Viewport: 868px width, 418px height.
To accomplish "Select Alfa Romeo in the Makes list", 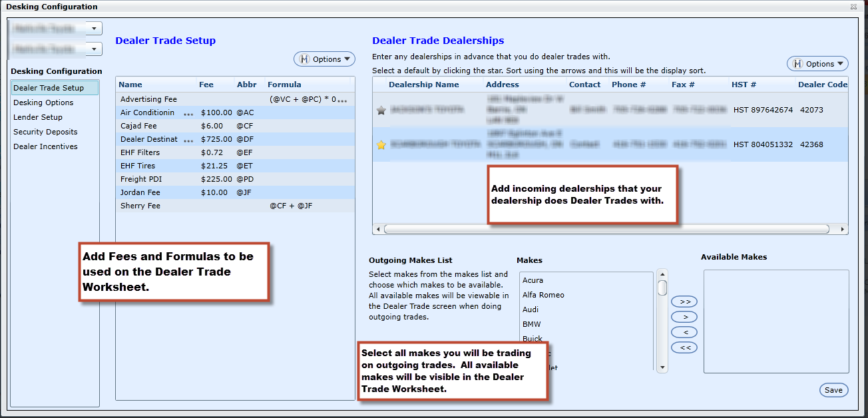I will pos(543,295).
